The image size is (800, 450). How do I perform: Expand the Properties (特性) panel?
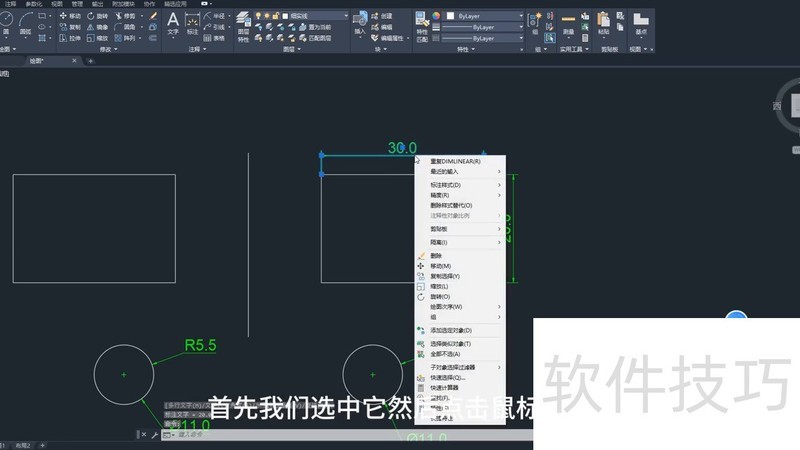click(x=466, y=49)
